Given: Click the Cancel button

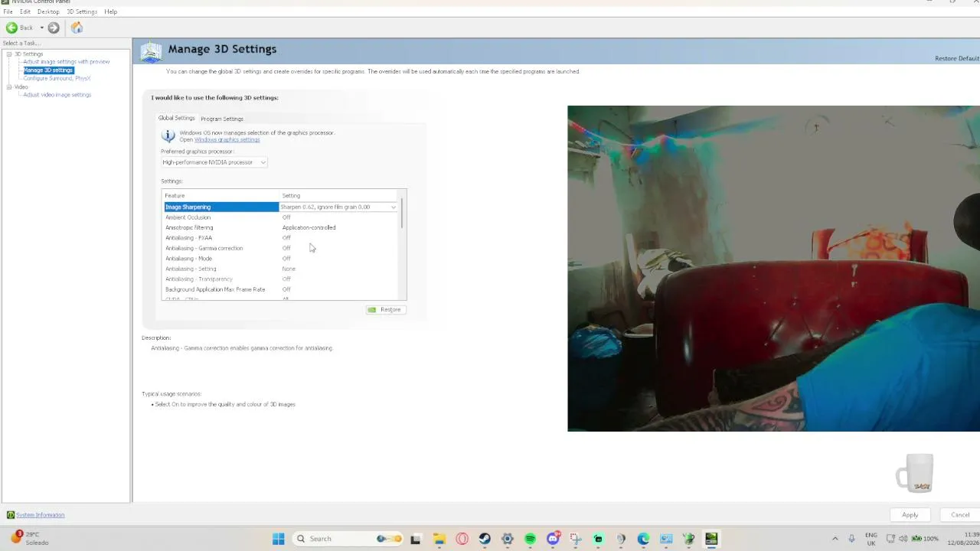Looking at the screenshot, I should click(x=960, y=515).
